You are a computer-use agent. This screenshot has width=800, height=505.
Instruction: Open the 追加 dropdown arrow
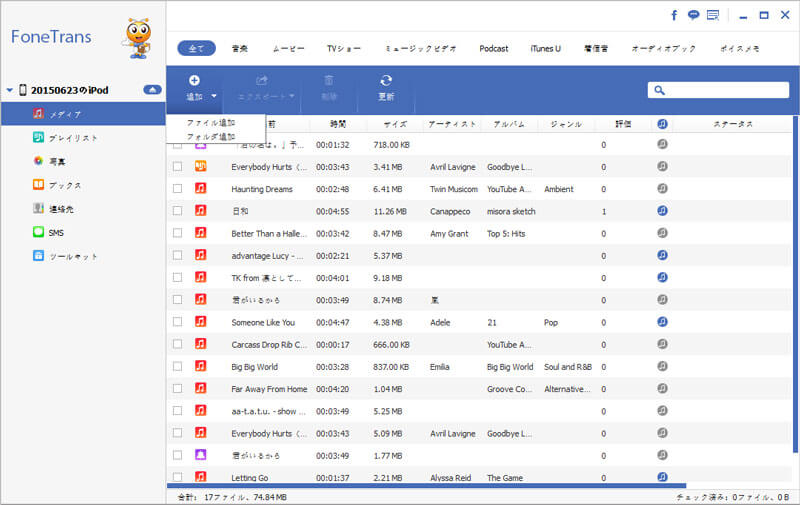pyautogui.click(x=214, y=96)
